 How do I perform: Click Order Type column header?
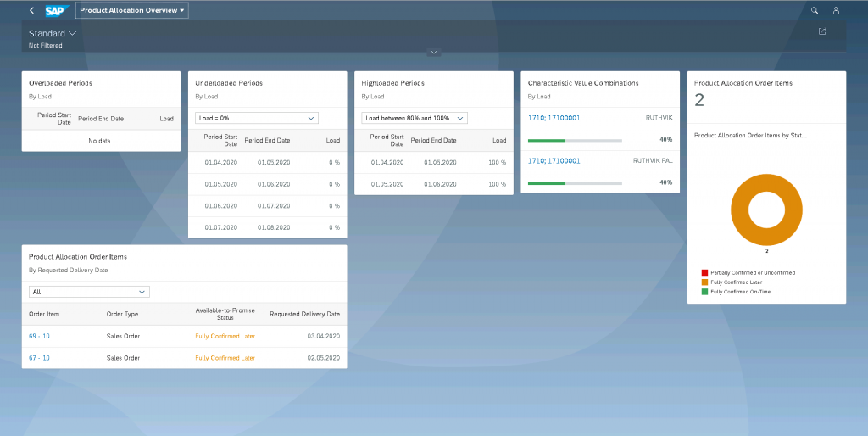[x=122, y=314]
